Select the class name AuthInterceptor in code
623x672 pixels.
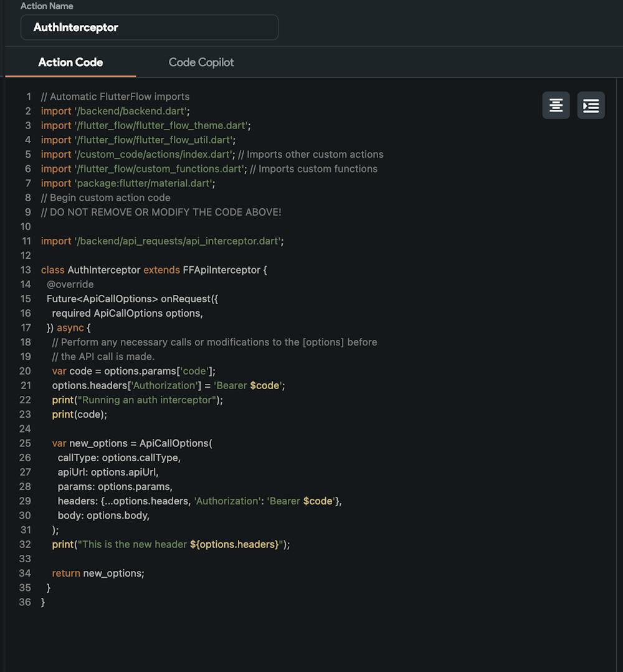pyautogui.click(x=103, y=269)
